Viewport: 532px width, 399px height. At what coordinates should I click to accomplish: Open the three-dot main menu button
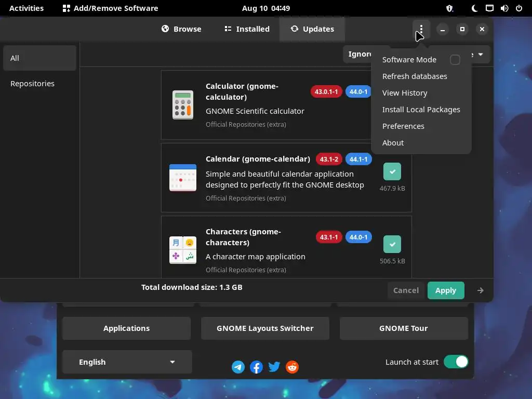(421, 29)
